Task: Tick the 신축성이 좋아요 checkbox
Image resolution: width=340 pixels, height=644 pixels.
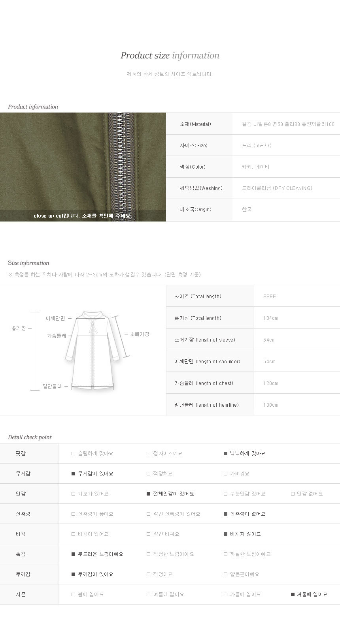Action: pyautogui.click(x=73, y=514)
